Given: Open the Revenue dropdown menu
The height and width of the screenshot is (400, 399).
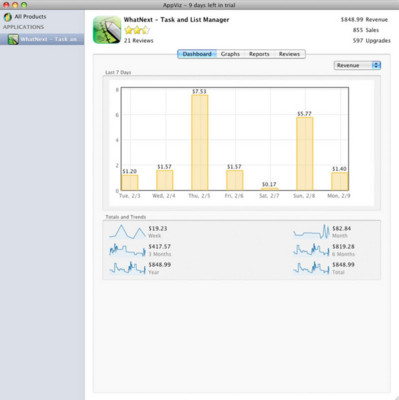Looking at the screenshot, I should pos(357,65).
